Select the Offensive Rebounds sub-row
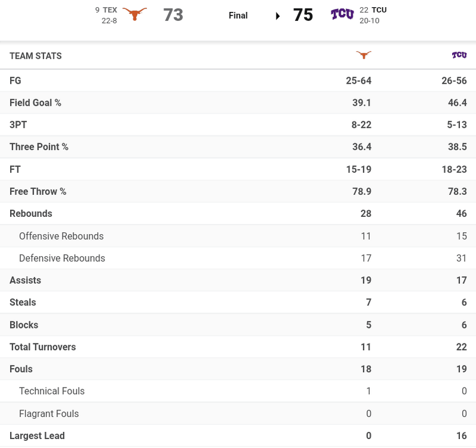 point(62,236)
